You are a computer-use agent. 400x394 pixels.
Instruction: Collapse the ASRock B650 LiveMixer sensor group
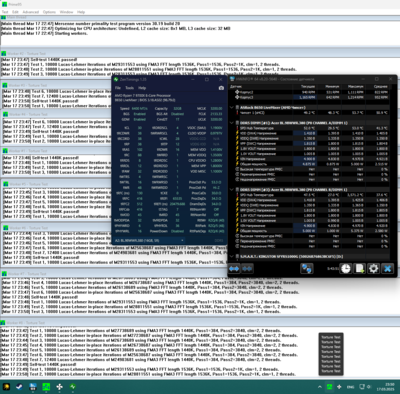click(232, 108)
